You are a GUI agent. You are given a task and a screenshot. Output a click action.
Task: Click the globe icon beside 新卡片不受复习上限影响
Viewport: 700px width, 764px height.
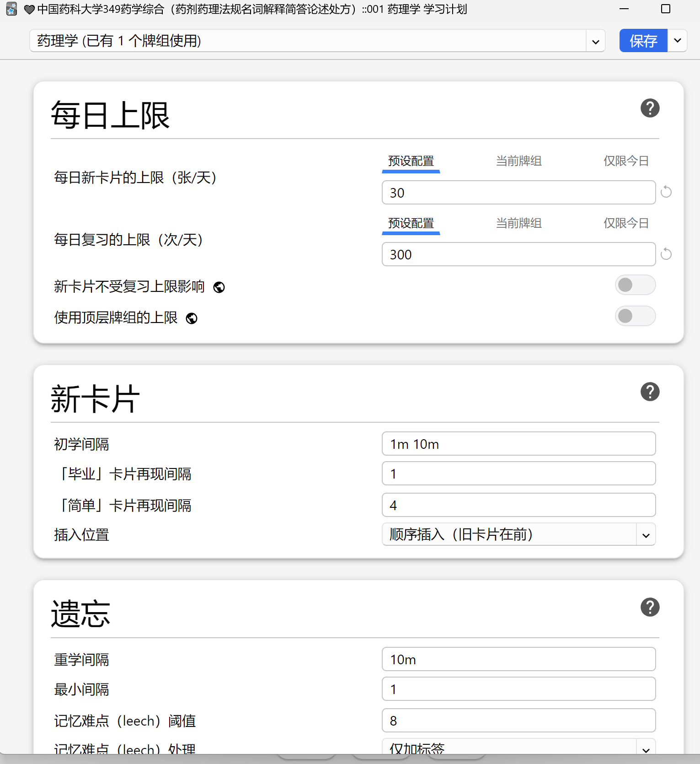coord(219,287)
